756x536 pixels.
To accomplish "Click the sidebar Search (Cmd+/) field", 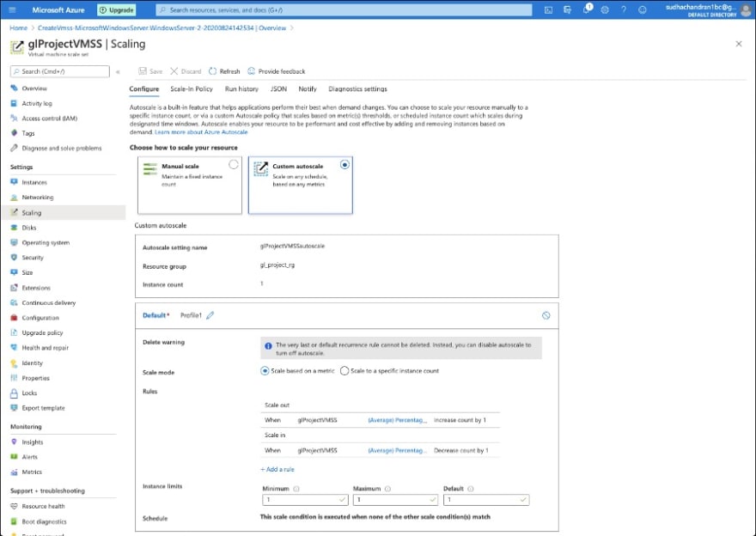I will coord(60,71).
